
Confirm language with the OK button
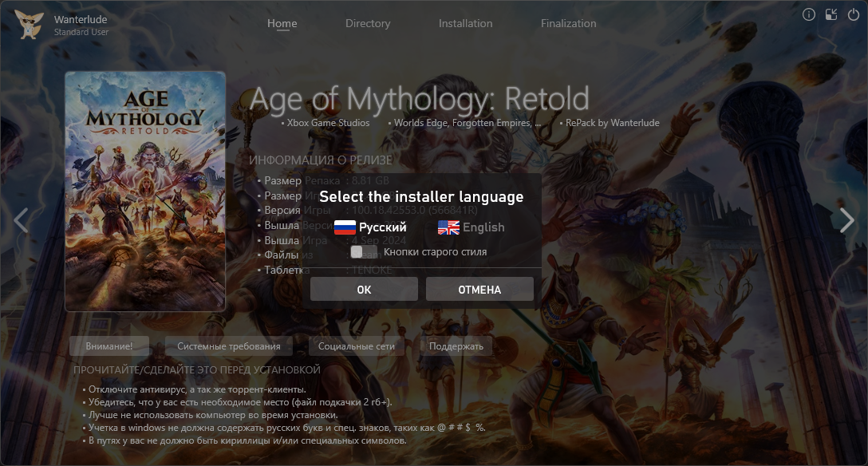pos(364,290)
